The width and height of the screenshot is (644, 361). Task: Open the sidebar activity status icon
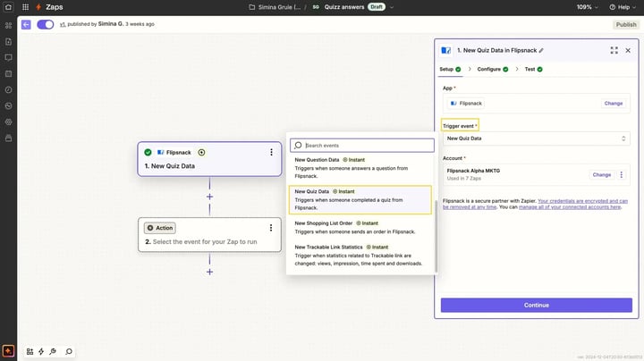(8, 105)
